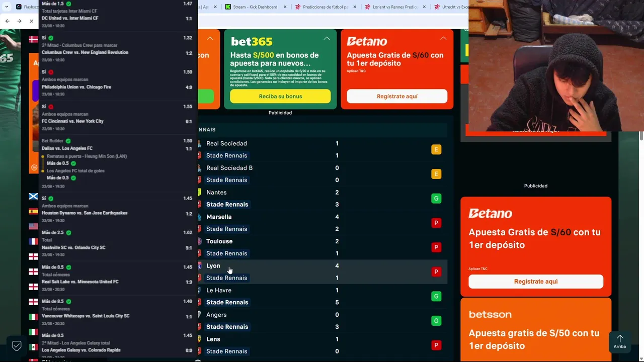The height and width of the screenshot is (362, 644).
Task: Open the betsson logo
Action: 490,314
